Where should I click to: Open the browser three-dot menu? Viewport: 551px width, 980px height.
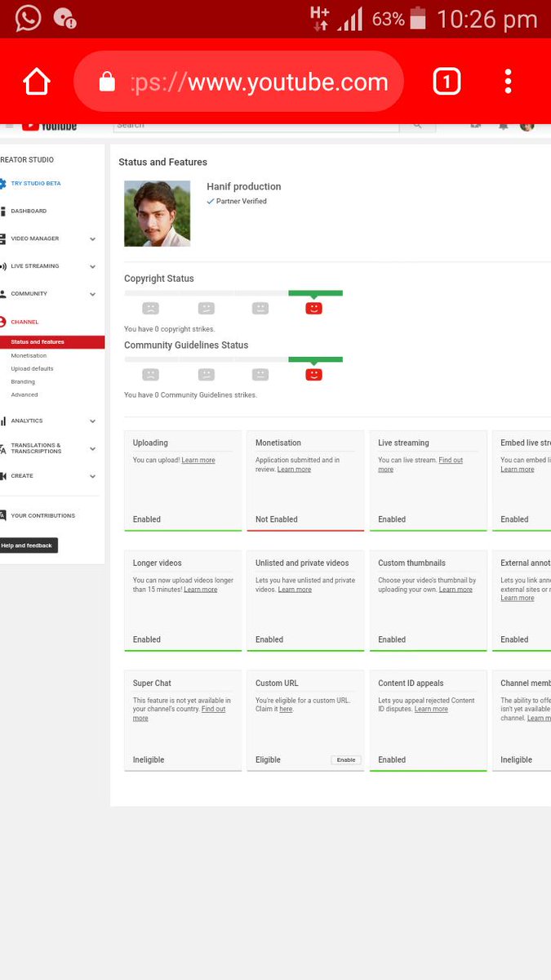click(x=508, y=81)
